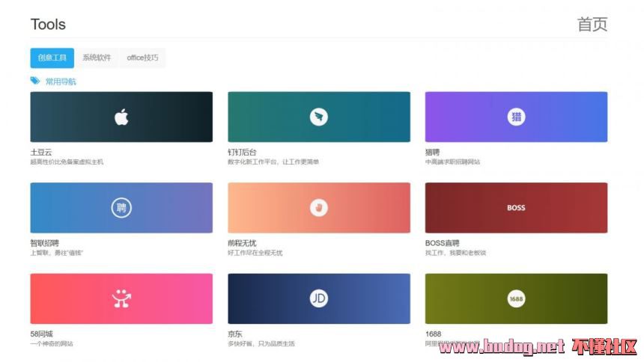Open the 前程无忧 title link
644x362 pixels.
(x=243, y=243)
